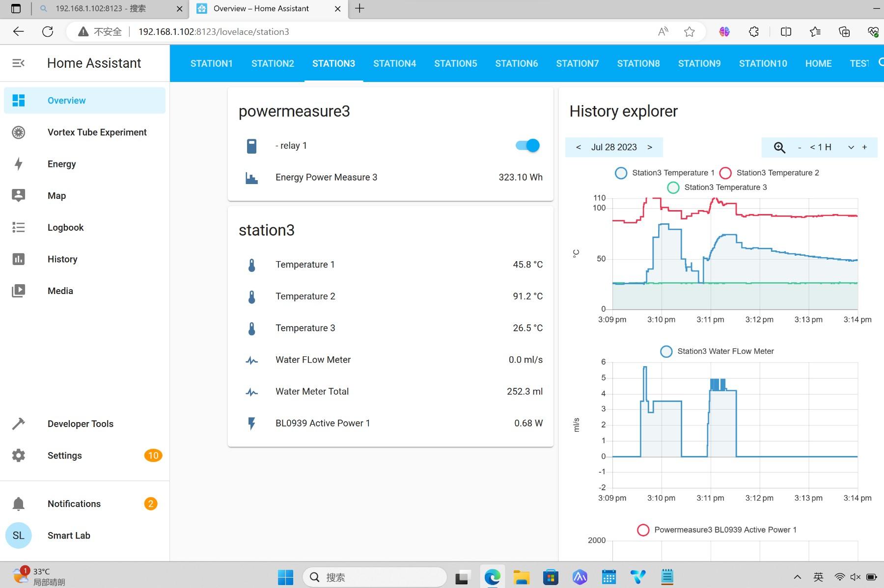
Task: Toggle Powermeasure3 BL0939 Active Power 1 legend
Action: (x=717, y=530)
